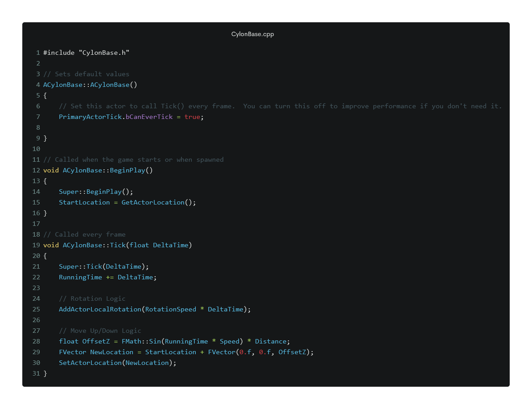532x409 pixels.
Task: Click FMath on line 28
Action: click(x=131, y=341)
